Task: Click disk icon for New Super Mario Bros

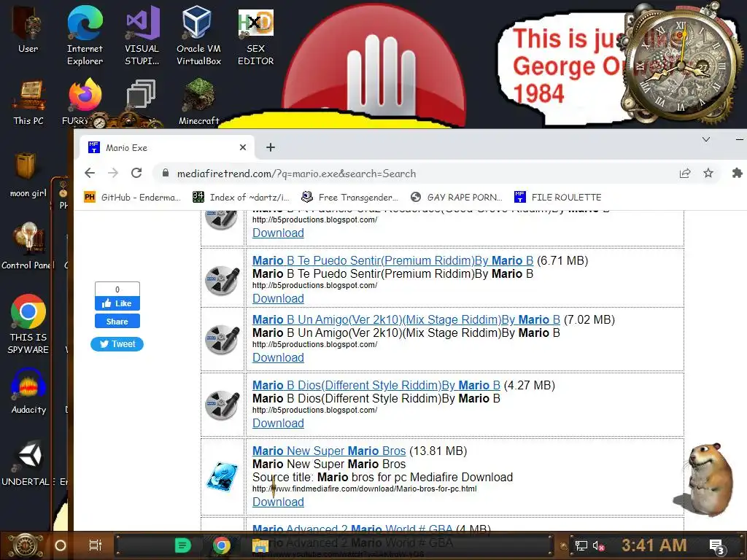Action: (222, 477)
